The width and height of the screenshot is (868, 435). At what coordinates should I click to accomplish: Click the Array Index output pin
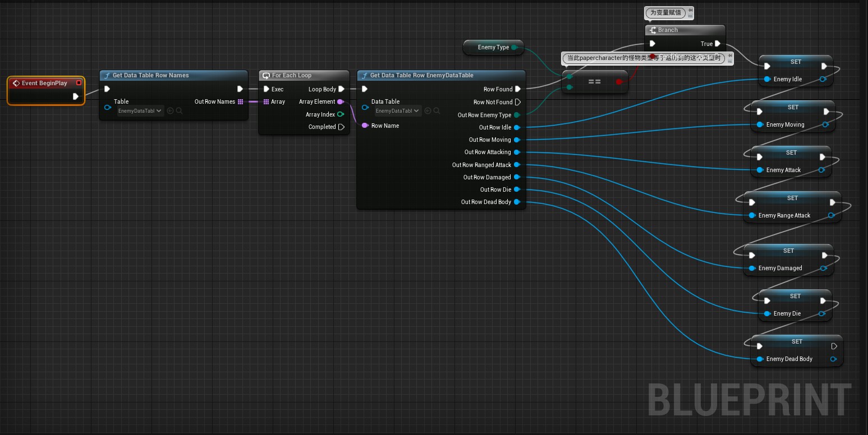(341, 114)
